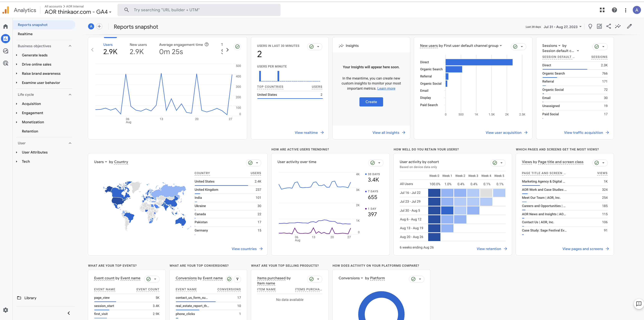Click check status on User activity by cohort
The width and height of the screenshot is (644, 320).
[495, 163]
